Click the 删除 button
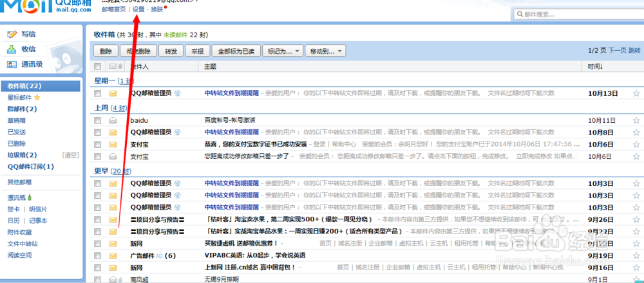Image resolution: width=644 pixels, height=283 pixels. coord(106,51)
